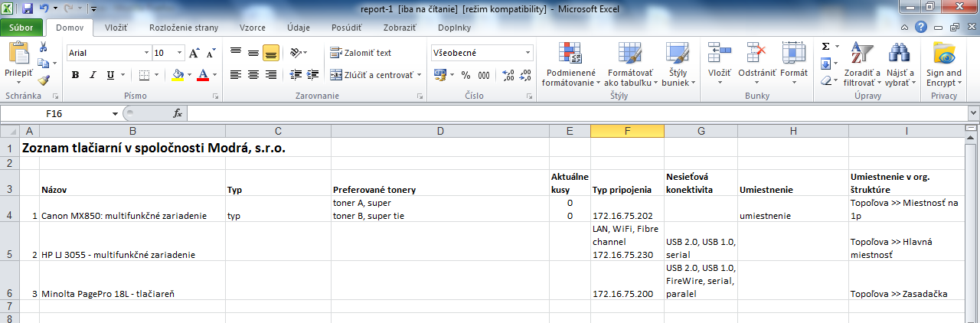Select the Format Painter brush
This screenshot has height=323, width=980.
(43, 80)
